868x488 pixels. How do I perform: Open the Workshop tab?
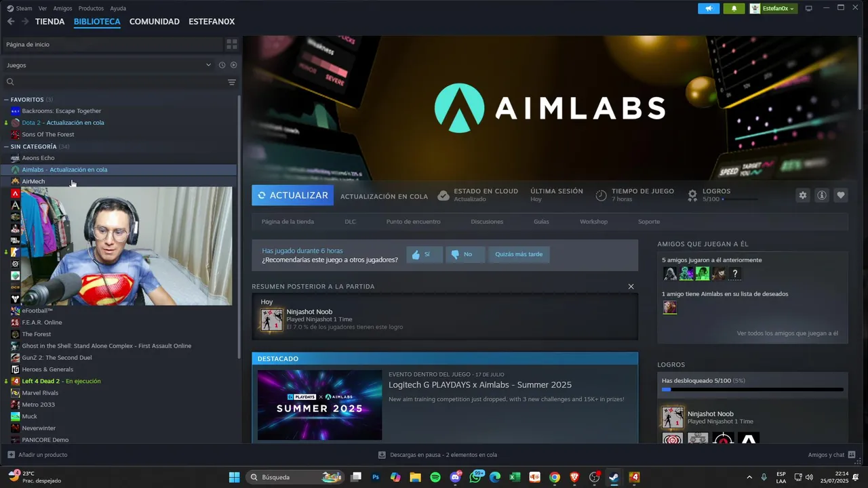(593, 222)
